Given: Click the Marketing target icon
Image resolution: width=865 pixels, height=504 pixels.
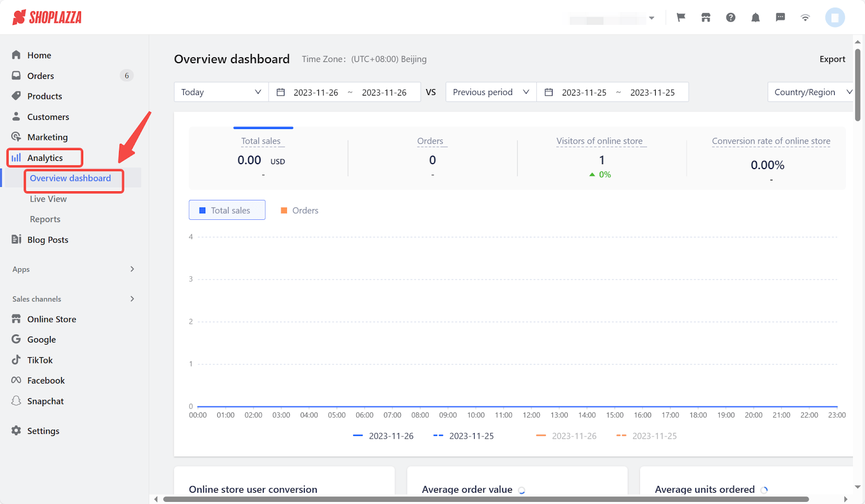Looking at the screenshot, I should (x=16, y=137).
